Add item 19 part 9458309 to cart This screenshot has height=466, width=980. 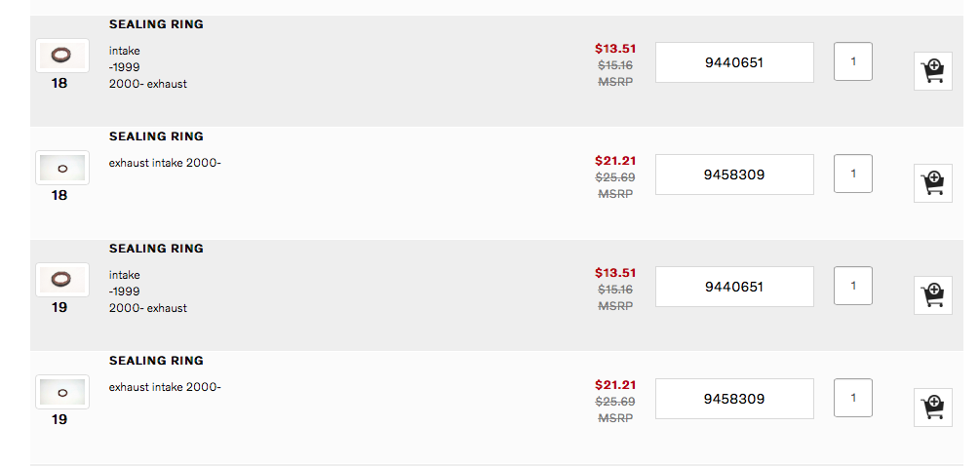click(x=933, y=408)
